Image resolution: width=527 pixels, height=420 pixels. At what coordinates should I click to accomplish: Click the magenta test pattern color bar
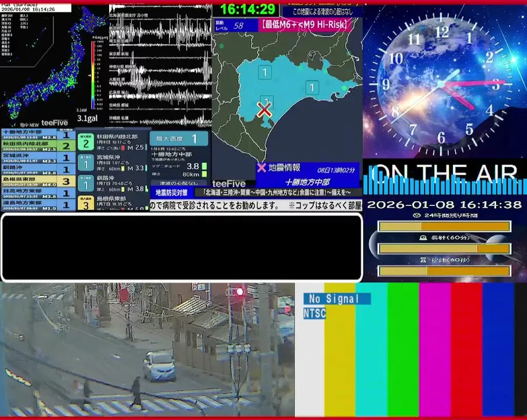(435, 349)
